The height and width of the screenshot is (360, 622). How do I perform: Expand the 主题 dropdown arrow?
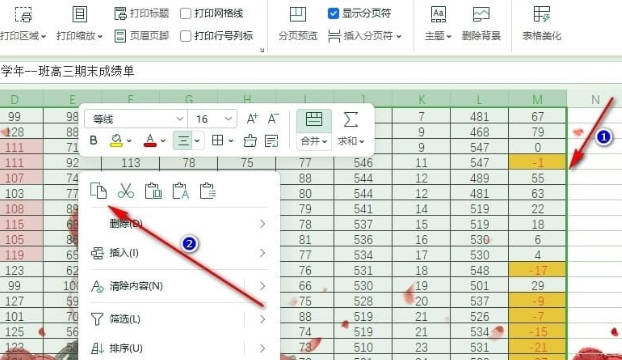pyautogui.click(x=449, y=36)
